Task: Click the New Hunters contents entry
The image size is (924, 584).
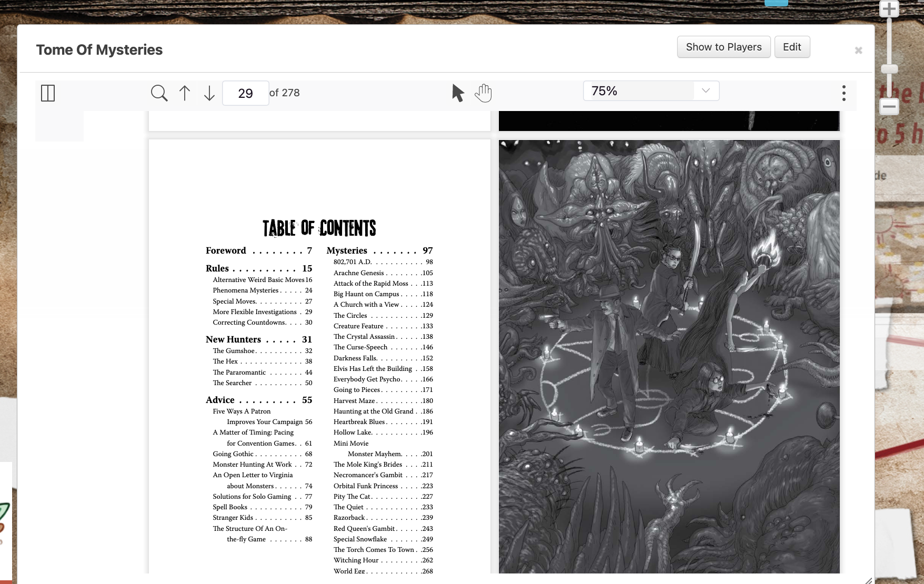Action: click(x=233, y=339)
